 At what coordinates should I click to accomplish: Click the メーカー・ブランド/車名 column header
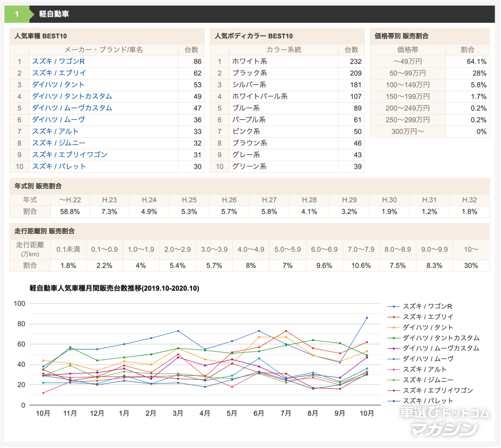[103, 50]
